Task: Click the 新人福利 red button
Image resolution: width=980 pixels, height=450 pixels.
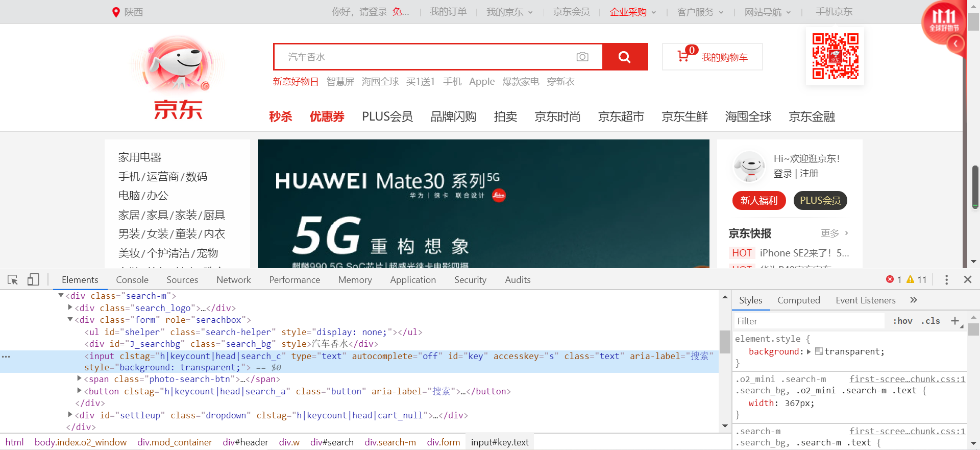Action: (x=759, y=200)
